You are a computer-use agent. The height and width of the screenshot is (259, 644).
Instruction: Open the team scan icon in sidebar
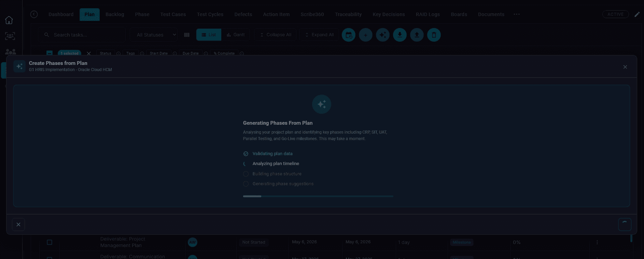pos(10,36)
